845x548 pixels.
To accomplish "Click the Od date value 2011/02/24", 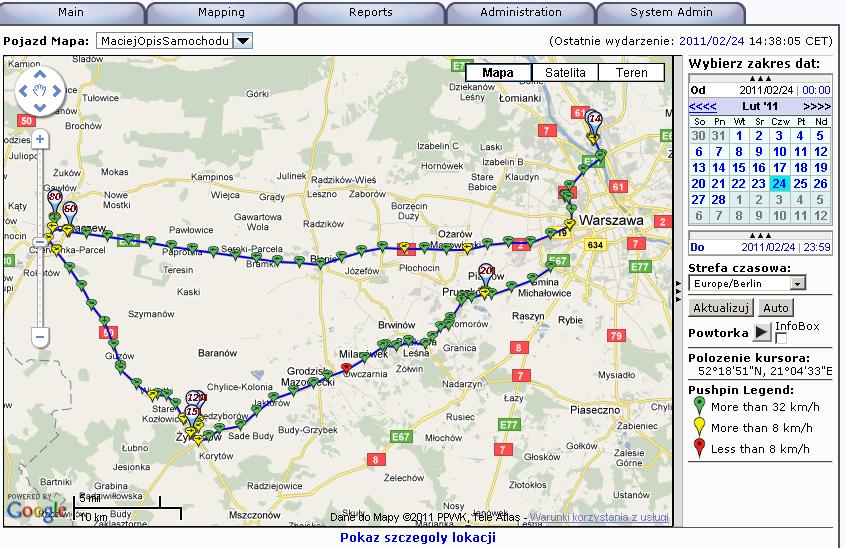I will pyautogui.click(x=766, y=90).
